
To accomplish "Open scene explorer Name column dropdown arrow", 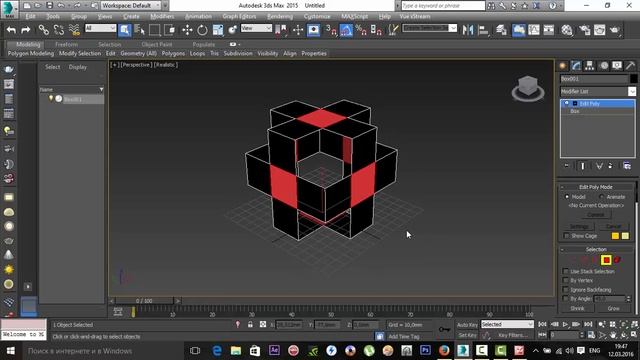I will 101,89.
